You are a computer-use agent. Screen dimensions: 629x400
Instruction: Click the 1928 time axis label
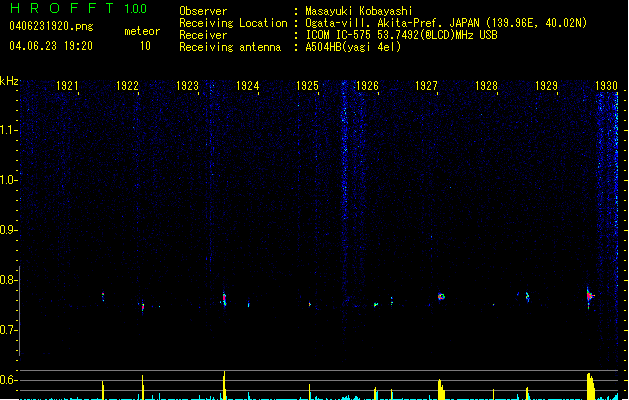point(486,86)
